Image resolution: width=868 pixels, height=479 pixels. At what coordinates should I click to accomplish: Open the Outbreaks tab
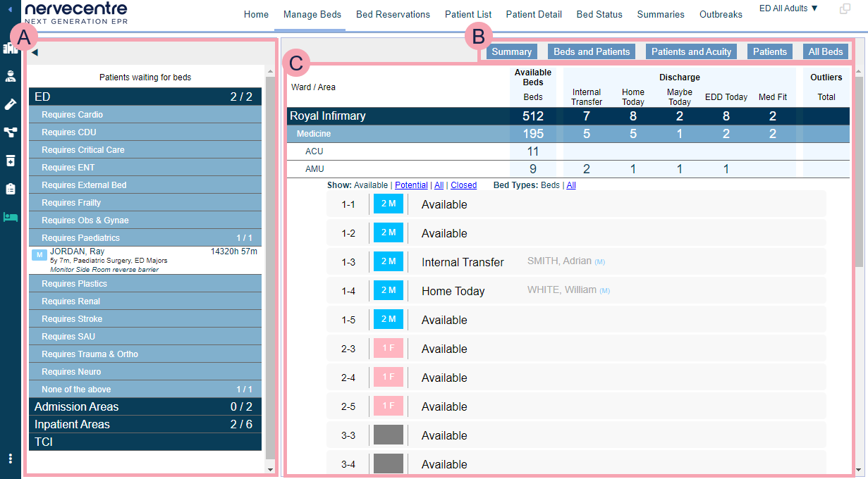tap(721, 14)
